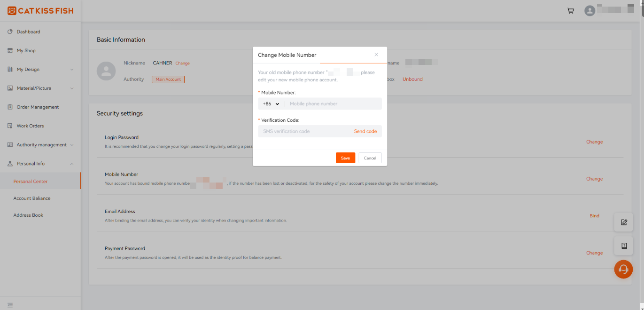This screenshot has width=644, height=310.
Task: Open the +86 country code dropdown
Action: click(x=271, y=103)
